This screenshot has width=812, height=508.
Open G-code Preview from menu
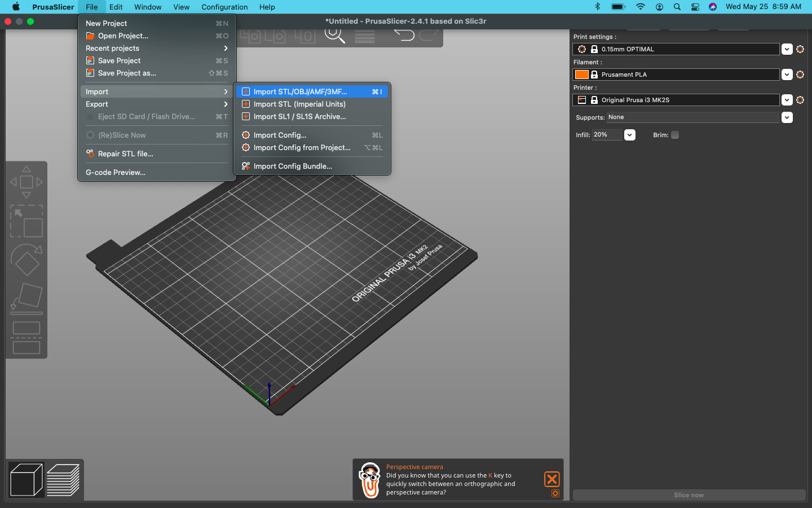click(157, 172)
